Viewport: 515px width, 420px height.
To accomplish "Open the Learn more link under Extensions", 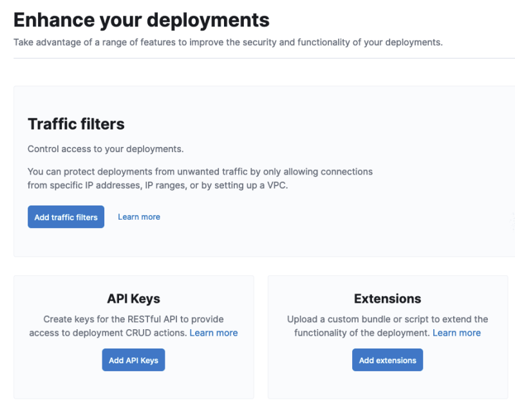I will (x=456, y=333).
